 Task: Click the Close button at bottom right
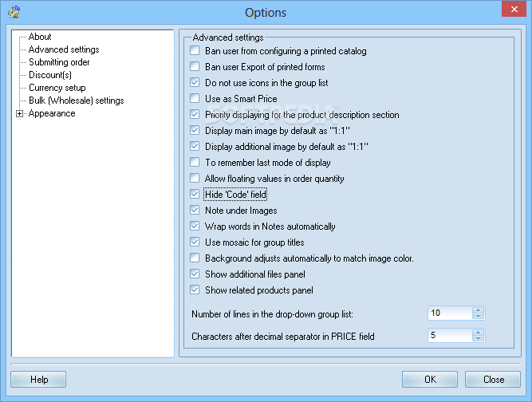coord(493,380)
